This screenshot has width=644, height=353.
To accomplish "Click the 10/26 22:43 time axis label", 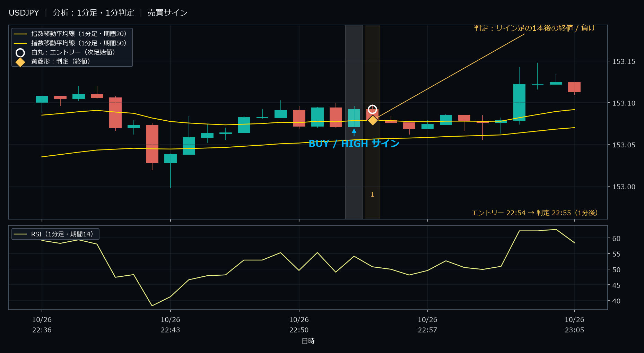I will click(x=170, y=325).
